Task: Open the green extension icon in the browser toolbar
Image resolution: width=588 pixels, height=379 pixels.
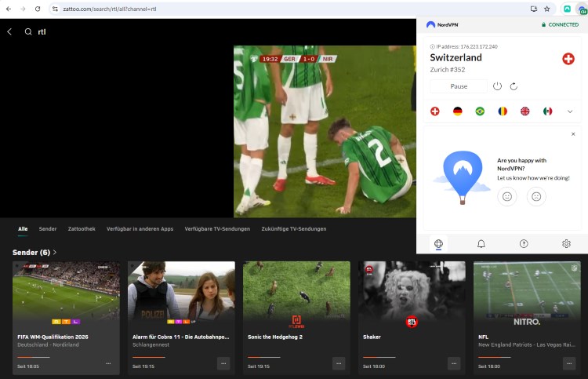Action: [x=568, y=9]
